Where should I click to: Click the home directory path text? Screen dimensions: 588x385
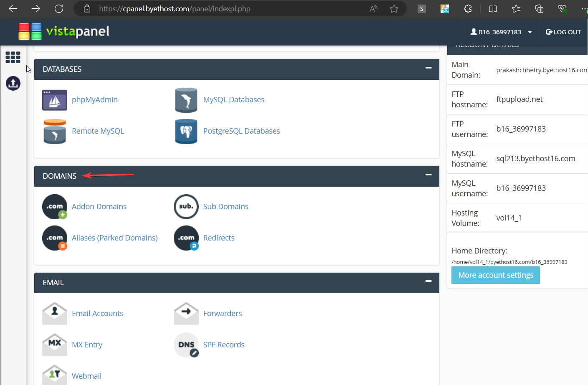509,262
